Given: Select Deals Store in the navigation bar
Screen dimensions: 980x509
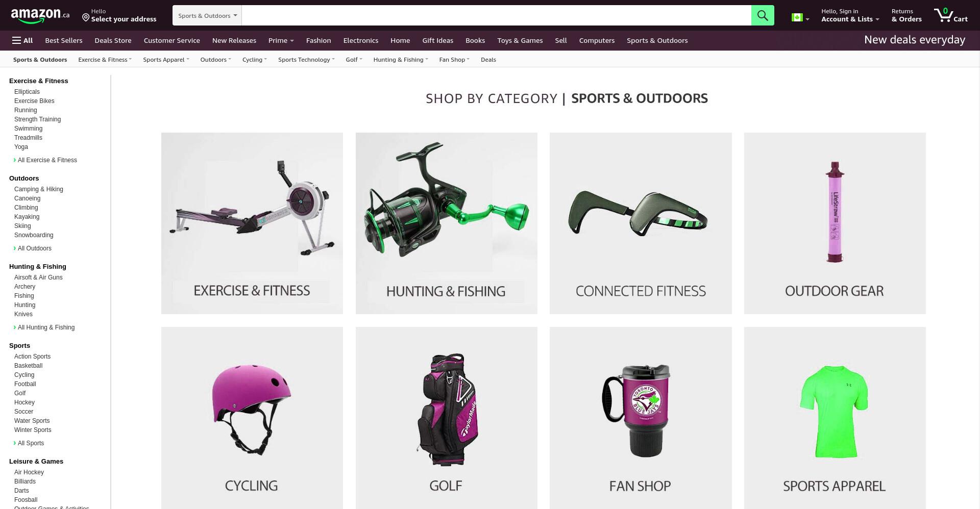Looking at the screenshot, I should 113,40.
